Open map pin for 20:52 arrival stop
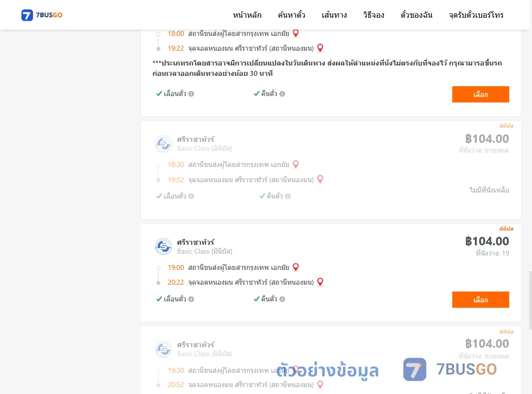 click(320, 385)
